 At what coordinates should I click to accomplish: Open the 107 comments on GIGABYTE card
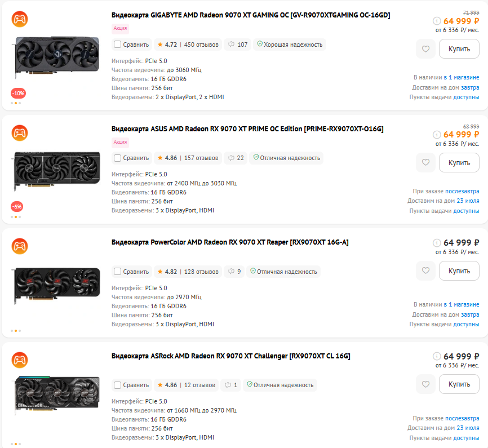coord(238,45)
